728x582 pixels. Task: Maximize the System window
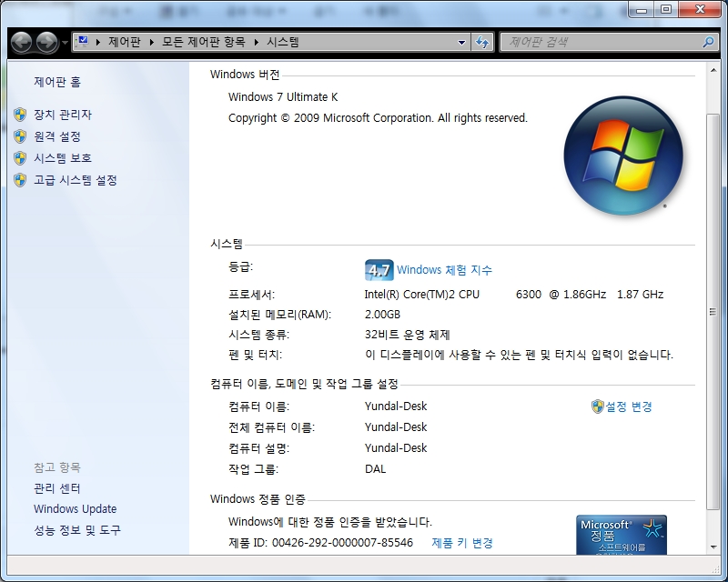point(666,9)
